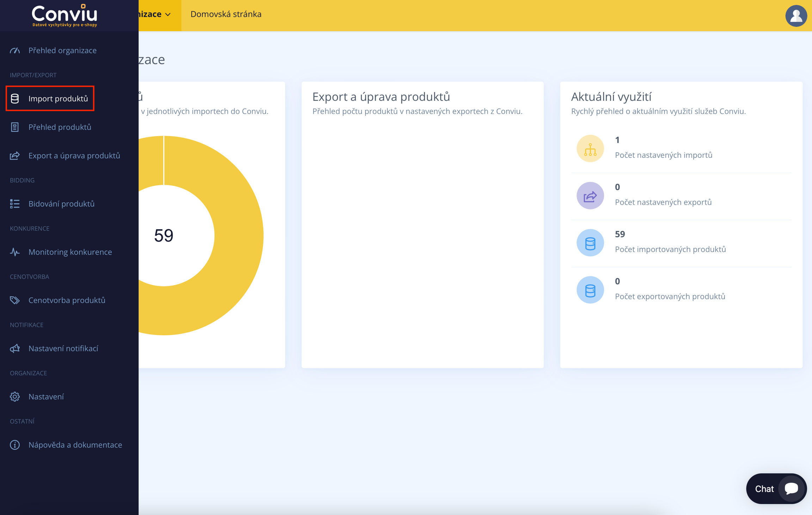Click the Nápověda a dokumentace info icon
This screenshot has height=515, width=812.
15,445
